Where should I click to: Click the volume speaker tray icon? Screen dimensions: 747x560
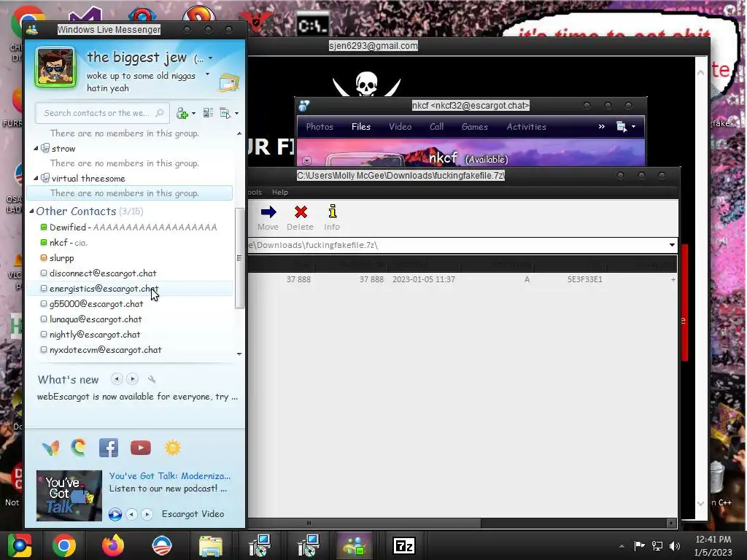tap(675, 545)
